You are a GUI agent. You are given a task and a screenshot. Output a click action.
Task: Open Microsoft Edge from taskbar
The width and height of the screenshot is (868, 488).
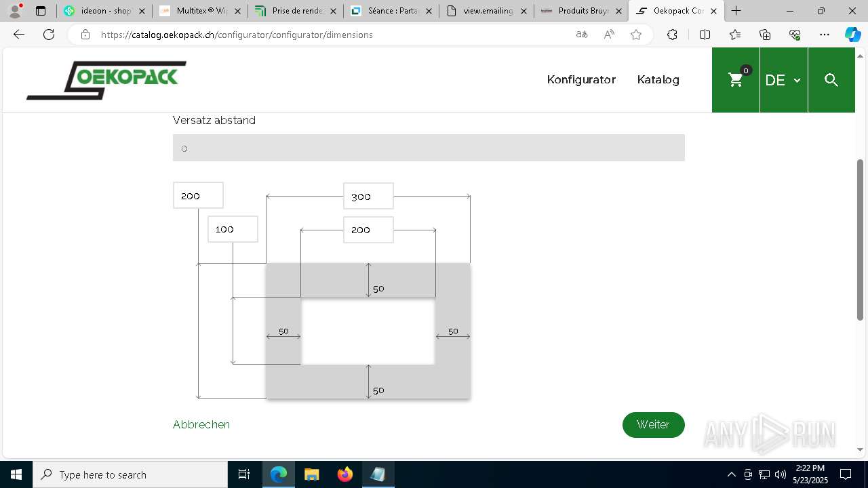click(279, 474)
